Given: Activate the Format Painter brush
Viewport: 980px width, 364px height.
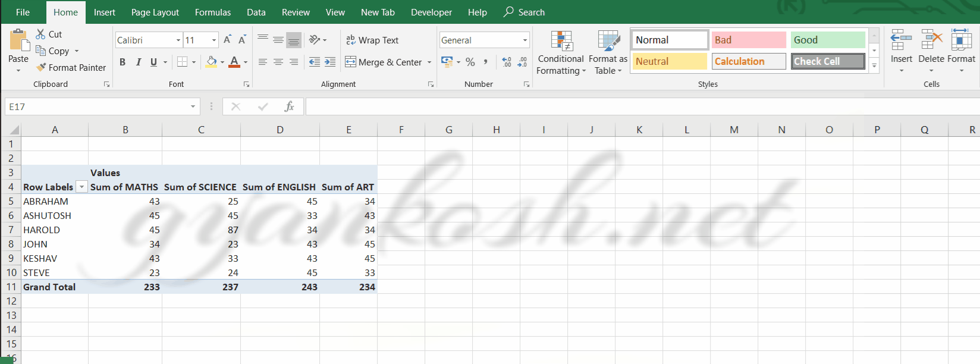Looking at the screenshot, I should coord(40,67).
